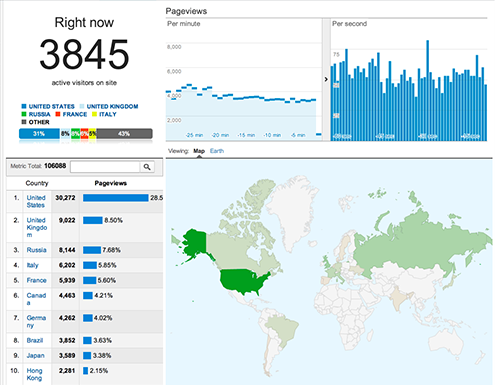Open the France country link
Image resolution: width=495 pixels, height=385 pixels.
(x=36, y=280)
